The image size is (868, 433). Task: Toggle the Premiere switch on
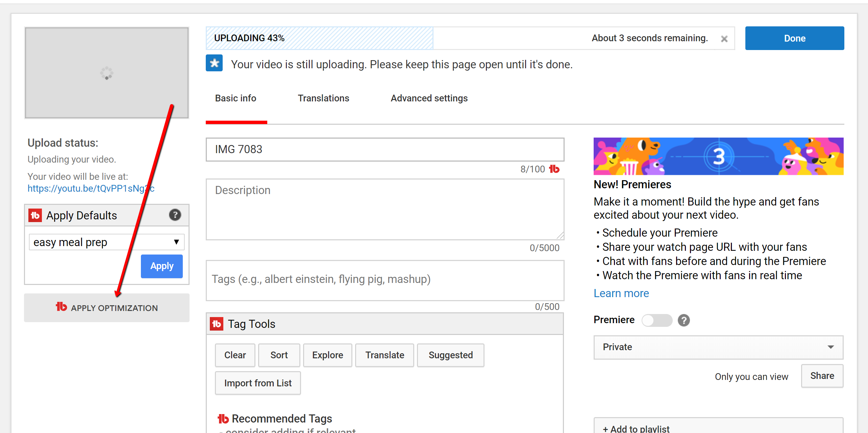pyautogui.click(x=656, y=320)
